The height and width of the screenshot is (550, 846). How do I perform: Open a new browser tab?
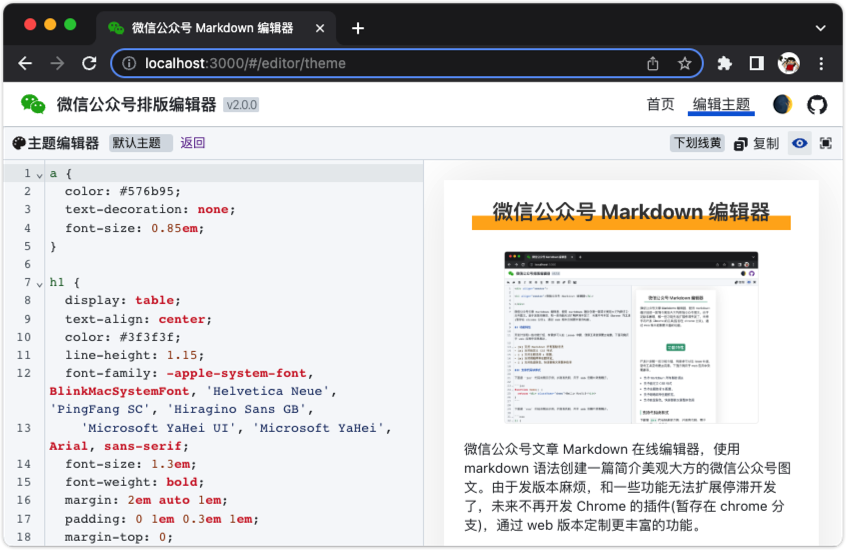pyautogui.click(x=358, y=28)
